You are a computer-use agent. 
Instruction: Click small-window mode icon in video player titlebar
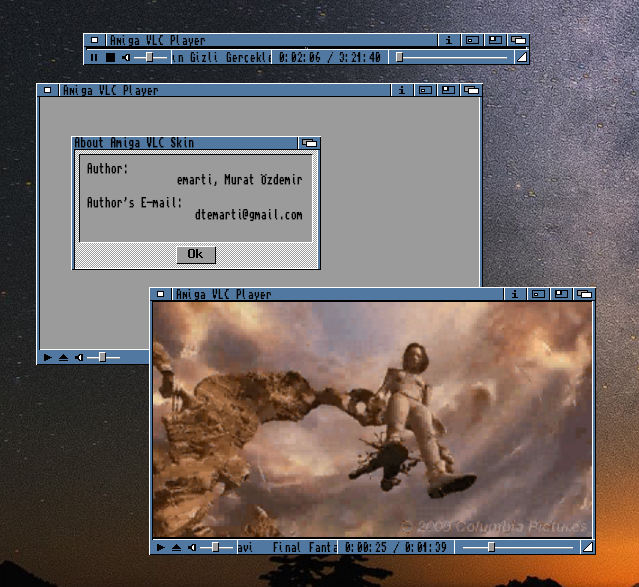pos(538,294)
